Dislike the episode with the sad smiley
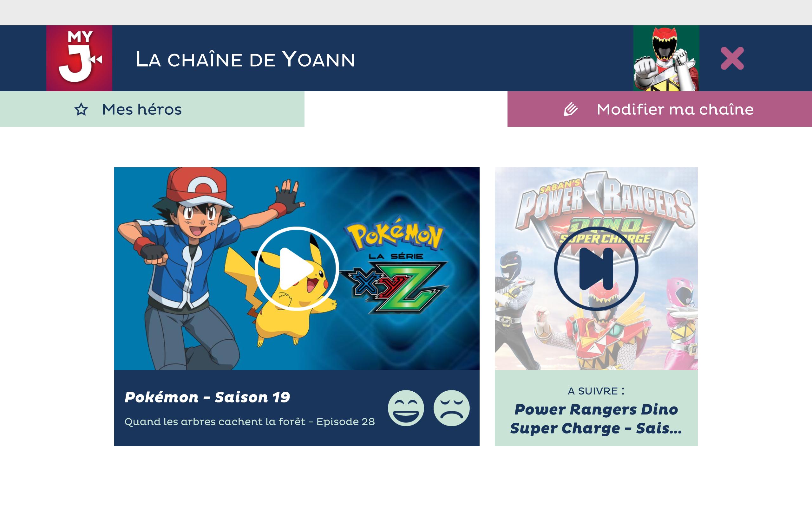 click(x=452, y=408)
